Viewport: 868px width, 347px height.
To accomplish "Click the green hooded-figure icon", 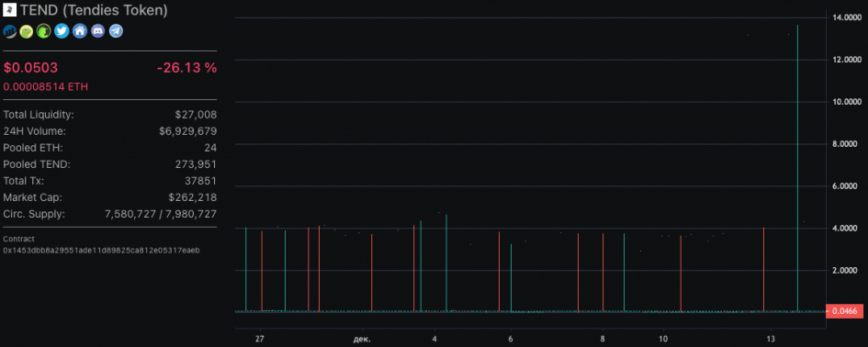I will click(44, 31).
